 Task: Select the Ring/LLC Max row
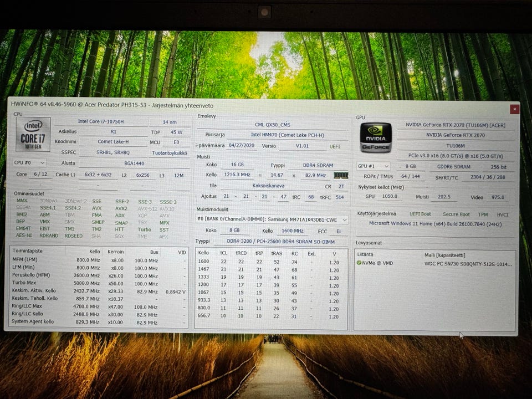[x=99, y=306]
